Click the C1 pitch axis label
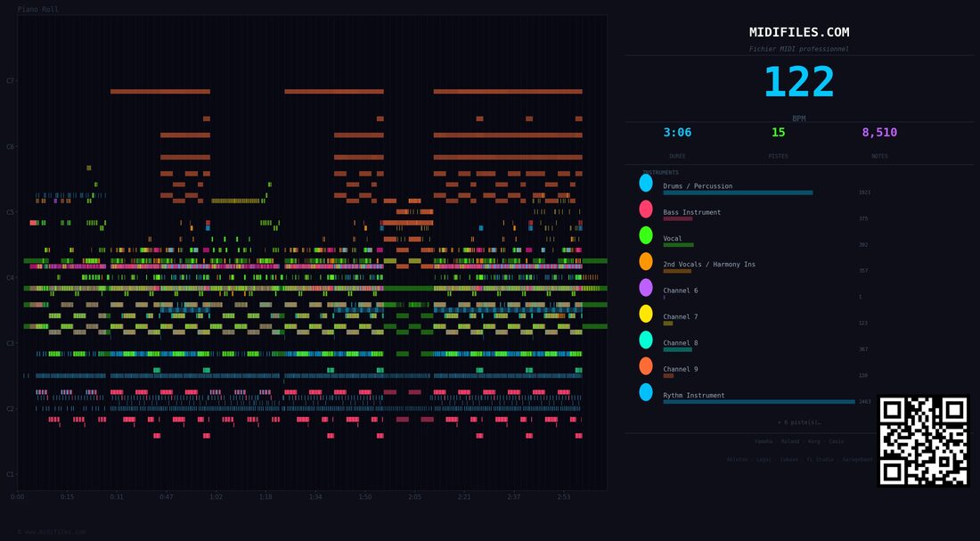 coord(10,473)
